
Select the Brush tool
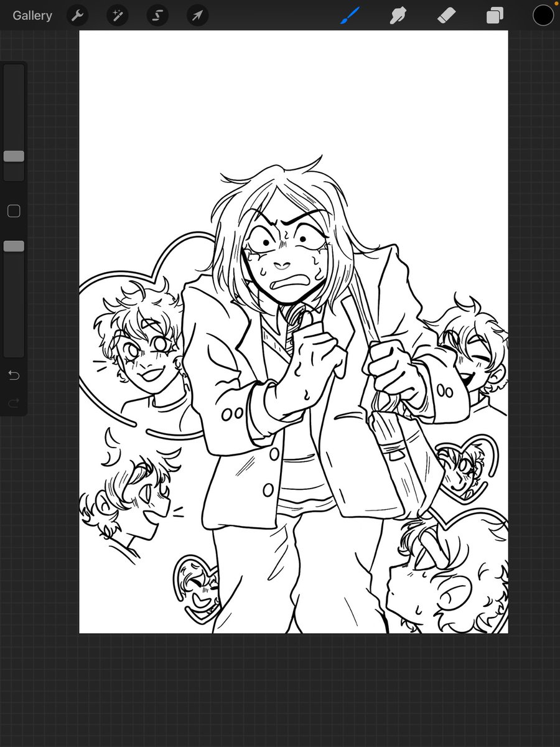coord(350,16)
